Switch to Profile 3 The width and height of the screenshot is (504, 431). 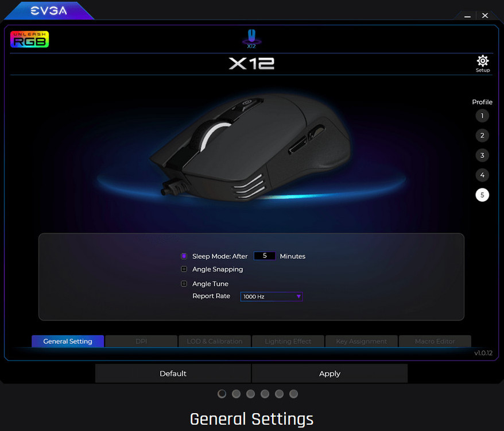[x=482, y=156]
